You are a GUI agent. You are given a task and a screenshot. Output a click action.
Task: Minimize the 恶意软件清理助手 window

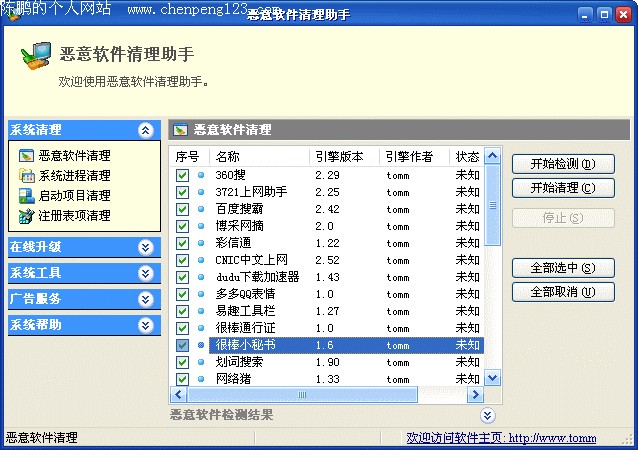[x=585, y=15]
